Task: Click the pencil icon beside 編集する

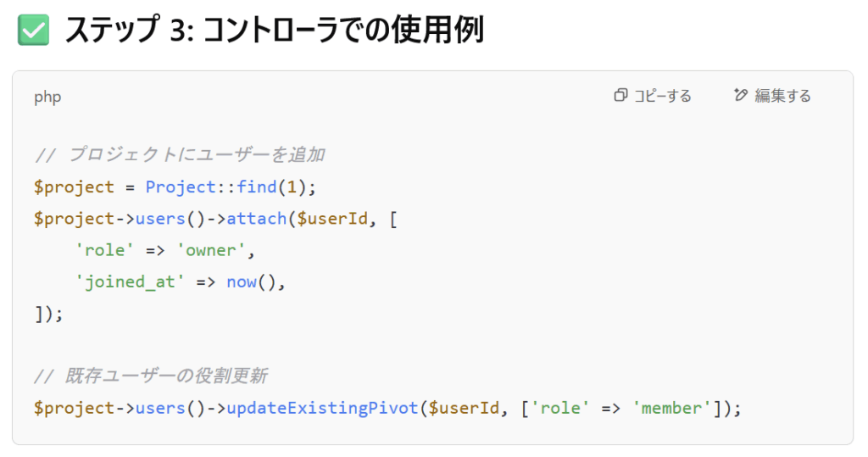Action: [x=741, y=95]
